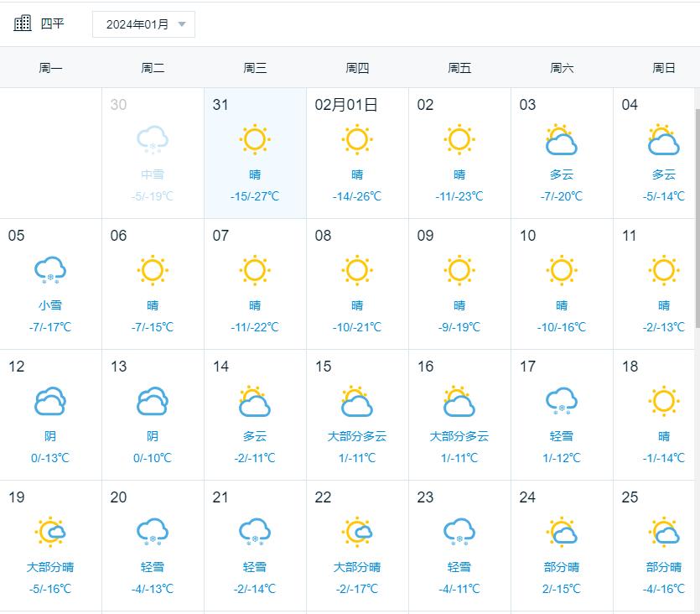Click the mostly cloudy icon on day 16
Screen dimensions: 700x614
(x=459, y=401)
